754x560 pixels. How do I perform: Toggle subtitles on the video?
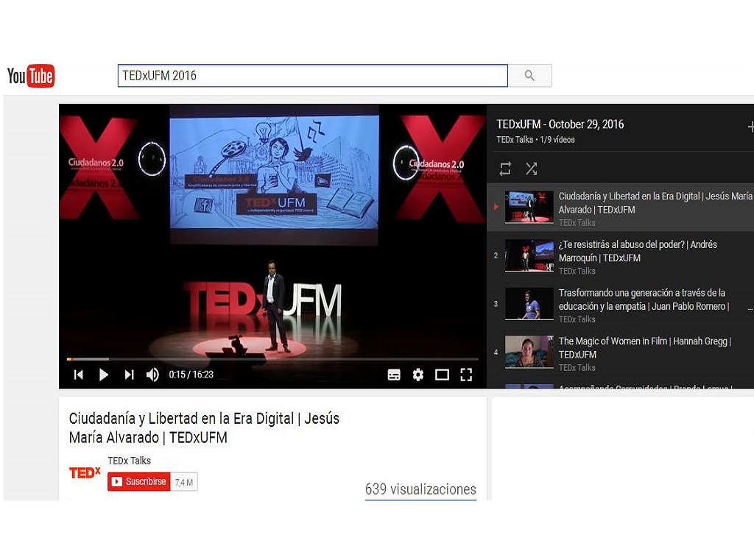click(x=394, y=375)
